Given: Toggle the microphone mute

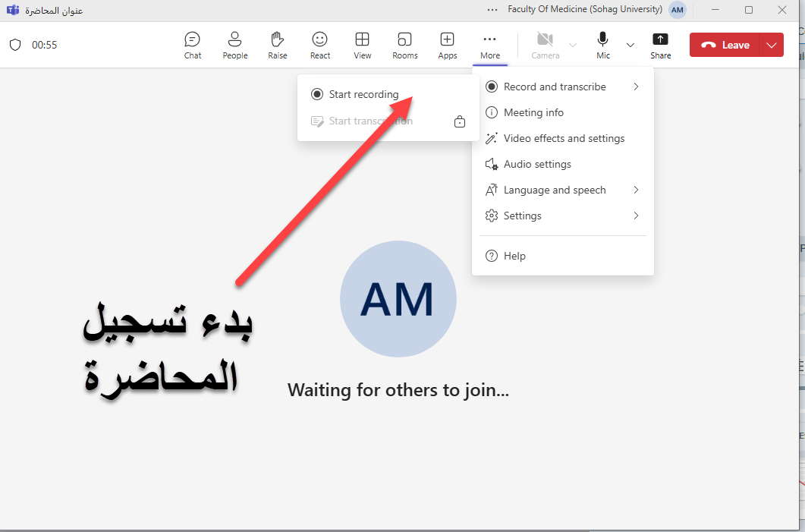Looking at the screenshot, I should pos(603,45).
